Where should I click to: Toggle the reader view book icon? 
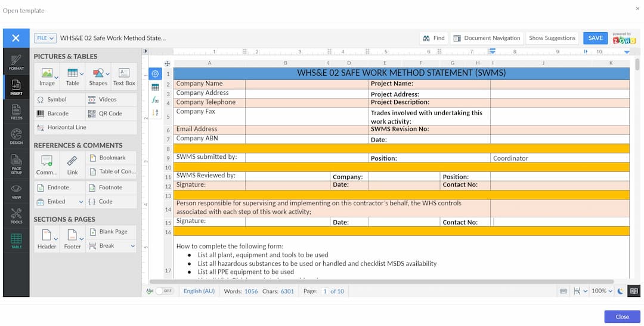(x=634, y=291)
